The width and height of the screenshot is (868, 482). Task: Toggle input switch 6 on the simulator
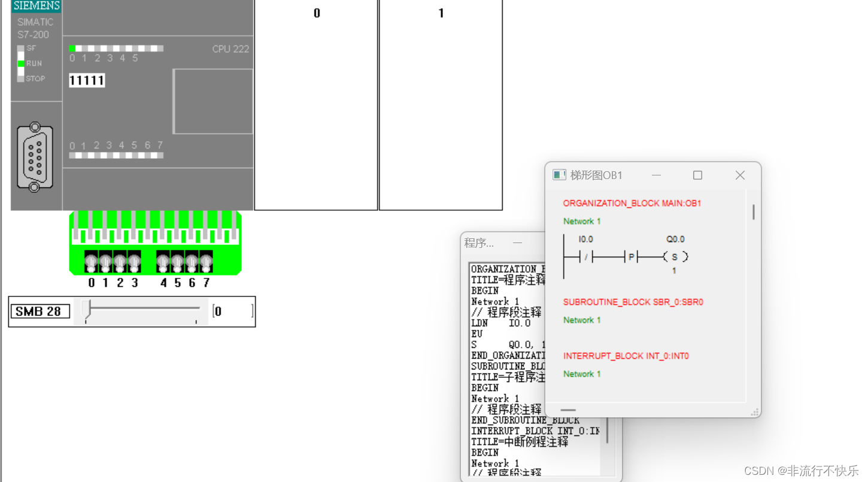(x=192, y=262)
